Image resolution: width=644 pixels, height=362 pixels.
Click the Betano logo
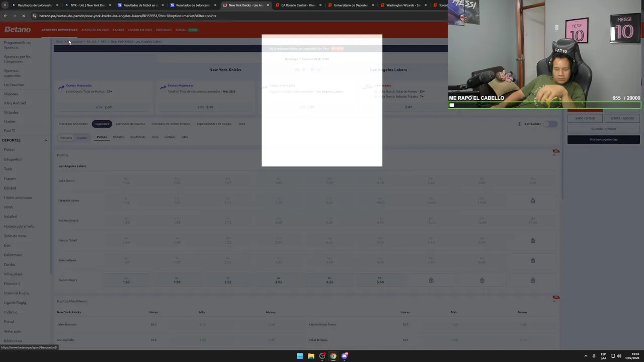(18, 30)
